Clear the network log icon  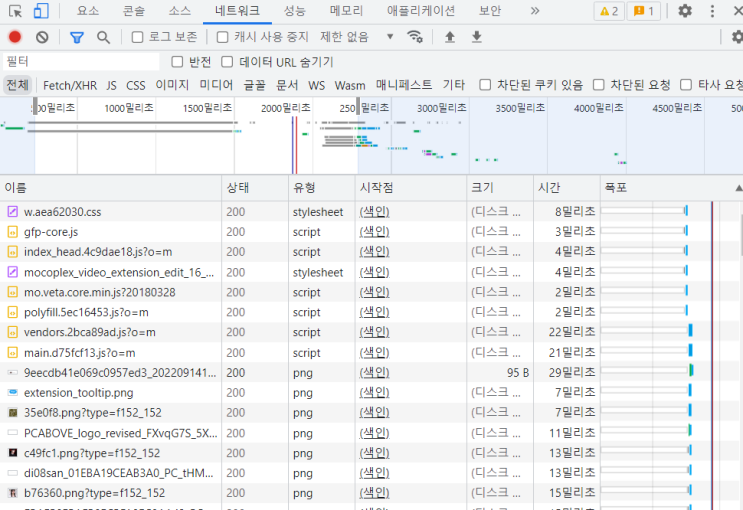42,37
